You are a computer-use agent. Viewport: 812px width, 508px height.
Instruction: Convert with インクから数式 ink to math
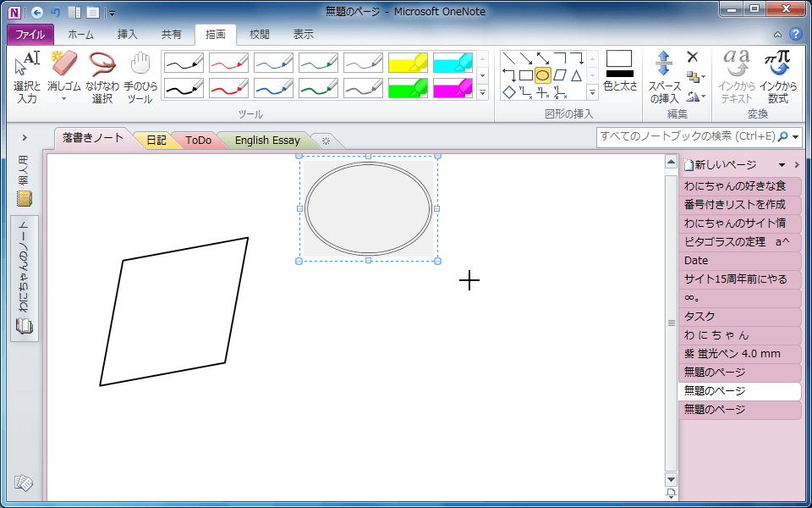778,78
